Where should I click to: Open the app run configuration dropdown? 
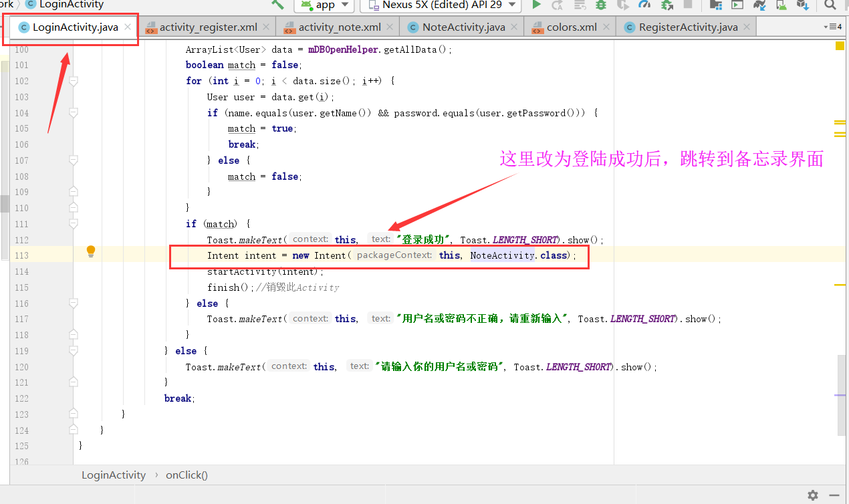tap(325, 5)
